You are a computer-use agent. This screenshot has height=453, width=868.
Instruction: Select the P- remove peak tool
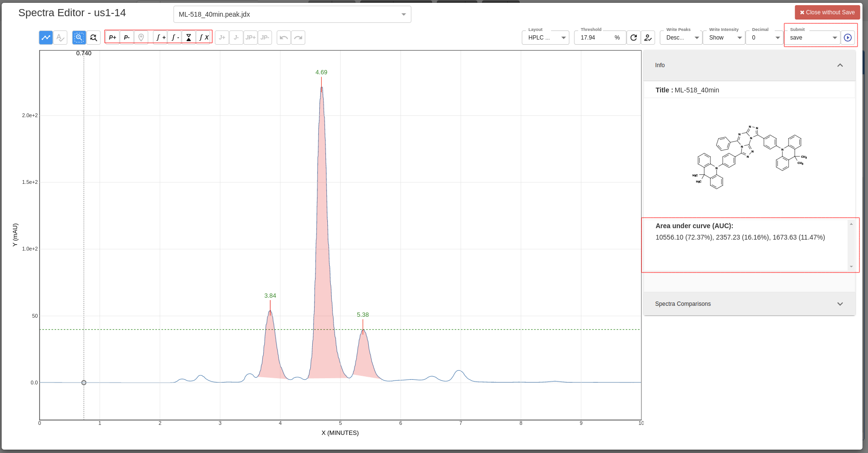point(127,37)
